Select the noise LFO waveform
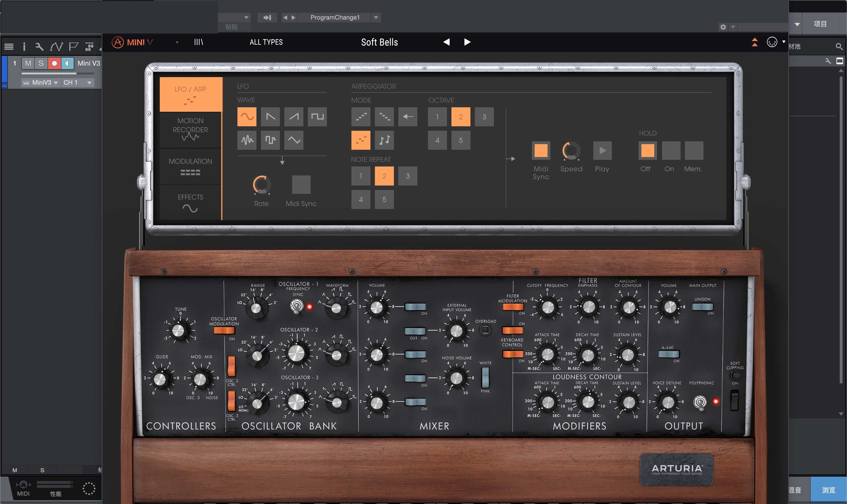Image resolution: width=847 pixels, height=504 pixels. point(247,140)
